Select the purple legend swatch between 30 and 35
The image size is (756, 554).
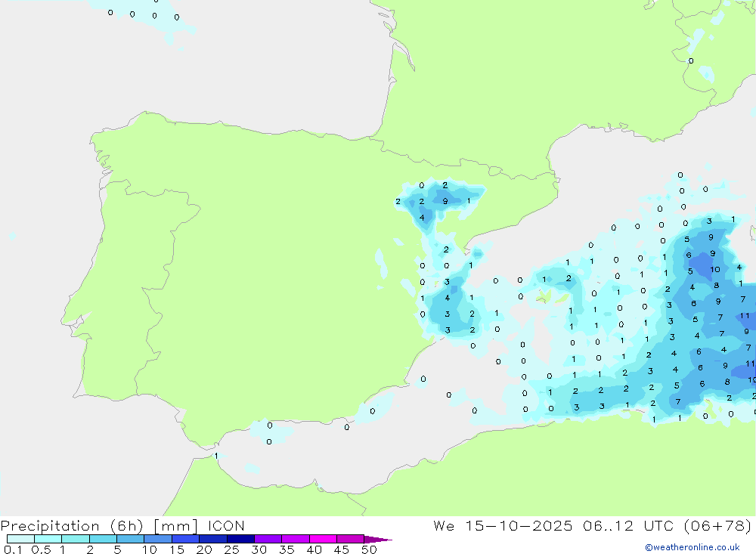click(x=268, y=539)
